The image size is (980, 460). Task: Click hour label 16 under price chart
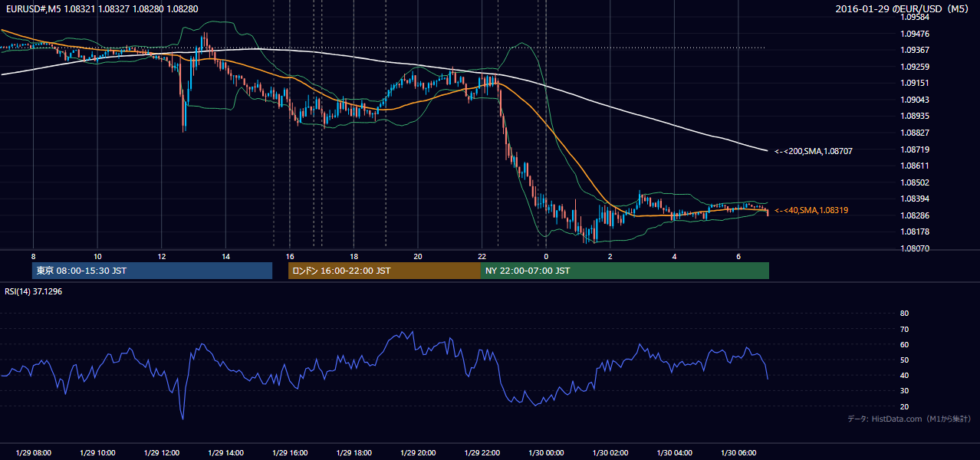[x=290, y=256]
